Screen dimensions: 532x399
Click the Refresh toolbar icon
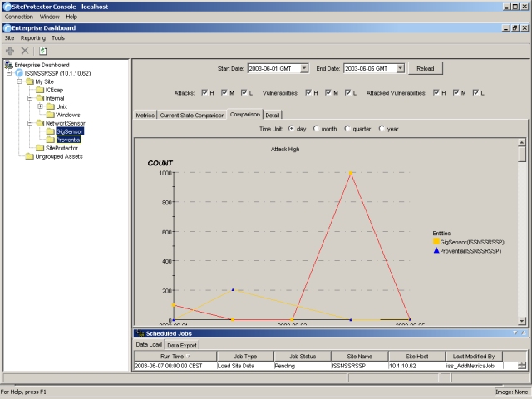tap(42, 51)
